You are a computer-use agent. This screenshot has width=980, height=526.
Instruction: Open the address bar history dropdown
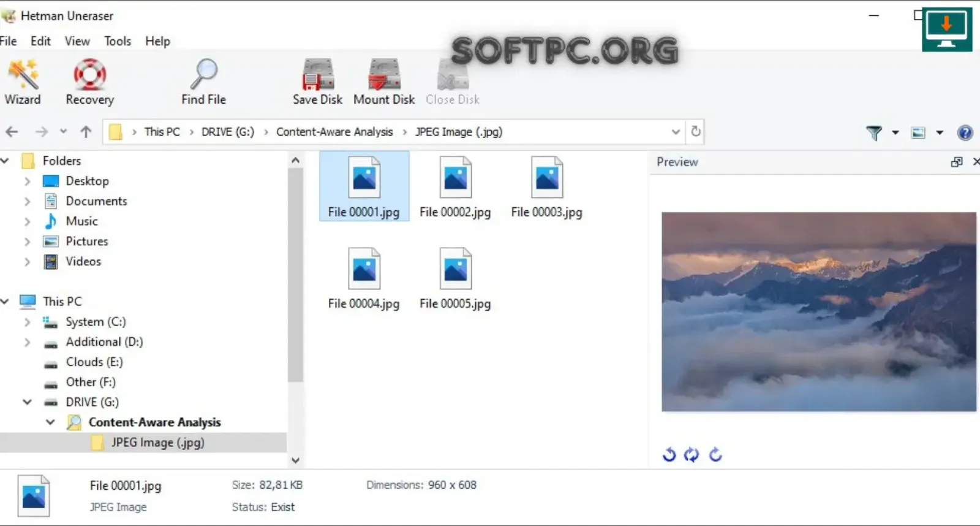coord(676,132)
